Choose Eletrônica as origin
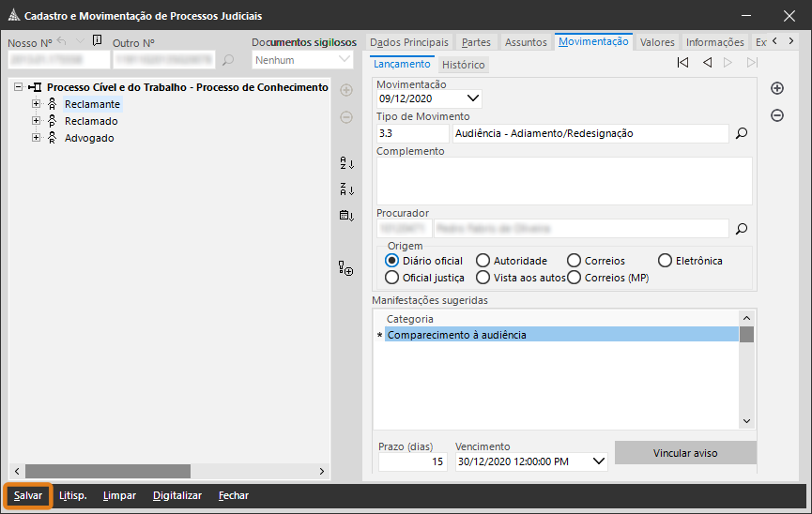 pyautogui.click(x=666, y=261)
